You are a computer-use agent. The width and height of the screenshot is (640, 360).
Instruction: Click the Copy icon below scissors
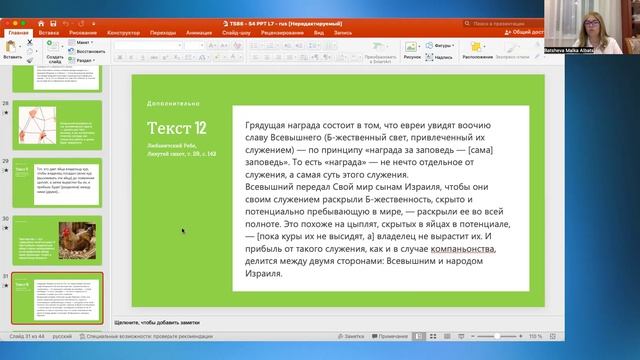tap(30, 51)
